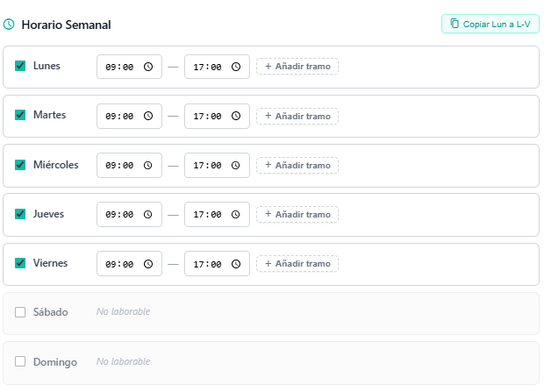The image size is (551, 392).
Task: Add a time slot for Viernes
Action: click(x=297, y=264)
